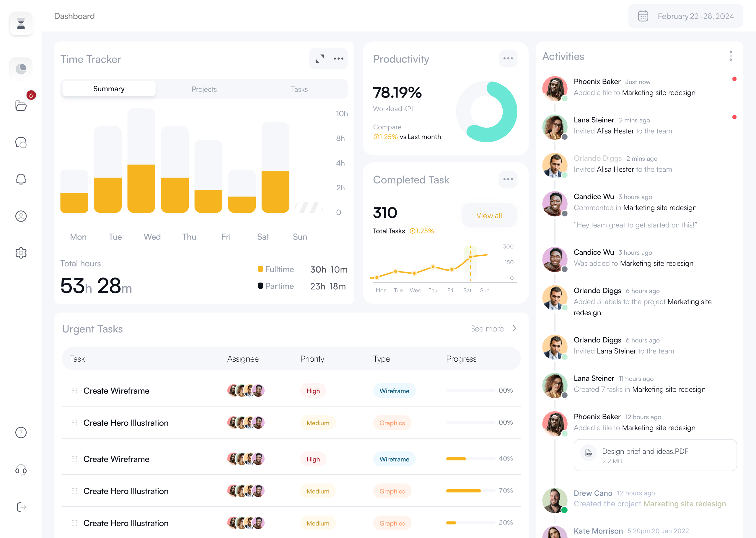Open Design brief and ideas.PDF attachment
The image size is (756, 538).
pyautogui.click(x=655, y=455)
